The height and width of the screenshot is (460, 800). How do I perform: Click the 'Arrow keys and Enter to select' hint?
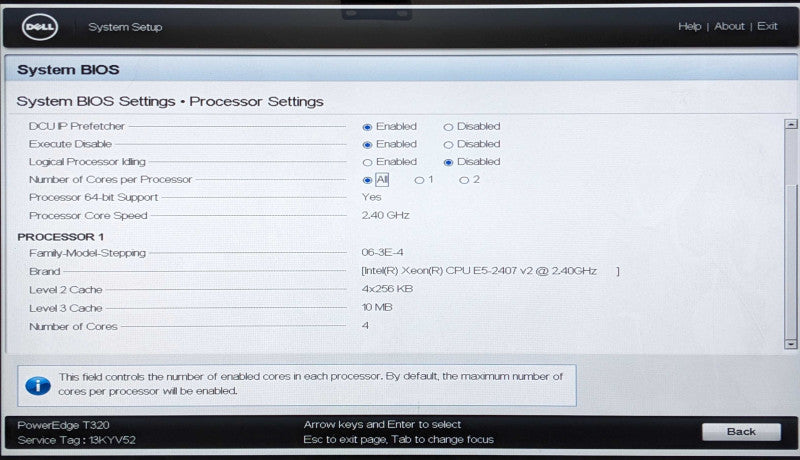click(382, 424)
